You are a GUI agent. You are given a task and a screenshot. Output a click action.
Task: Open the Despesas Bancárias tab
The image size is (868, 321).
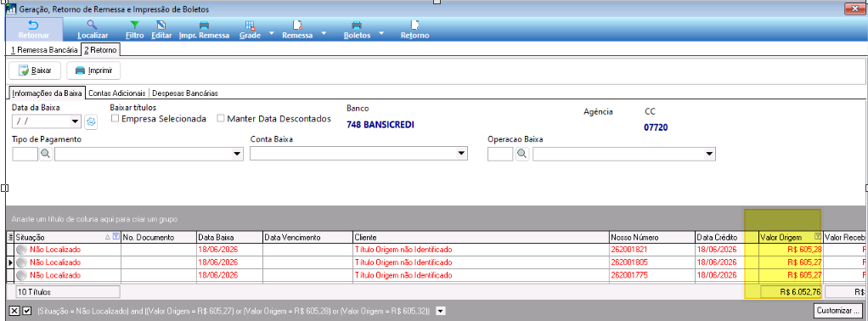pyautogui.click(x=185, y=93)
